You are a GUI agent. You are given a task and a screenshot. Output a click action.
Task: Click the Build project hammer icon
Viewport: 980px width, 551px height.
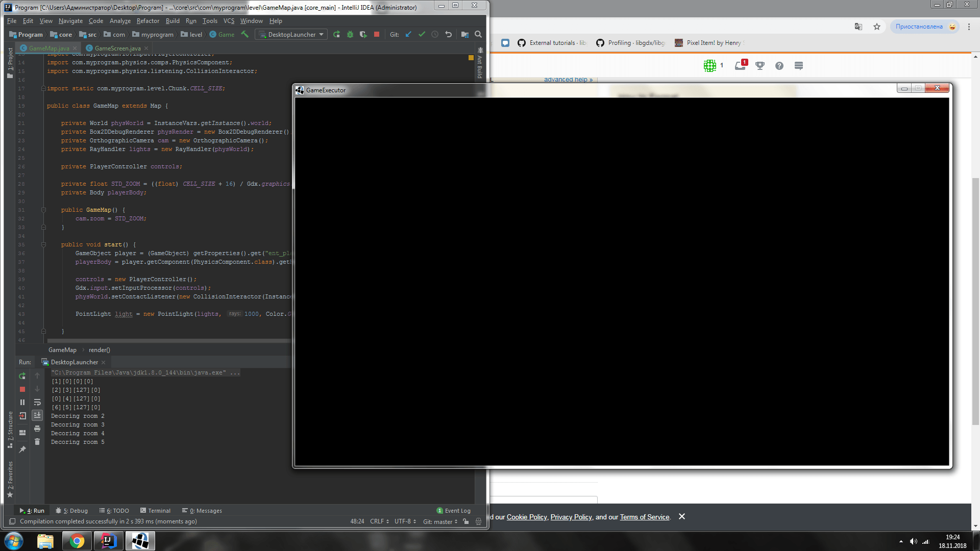(x=245, y=34)
